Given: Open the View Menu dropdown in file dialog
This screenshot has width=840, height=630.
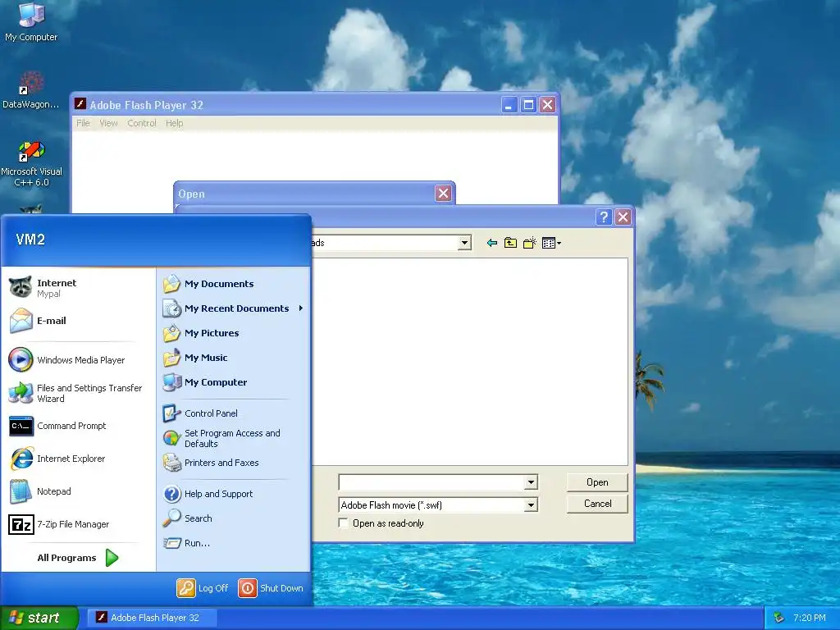Looking at the screenshot, I should tap(551, 243).
